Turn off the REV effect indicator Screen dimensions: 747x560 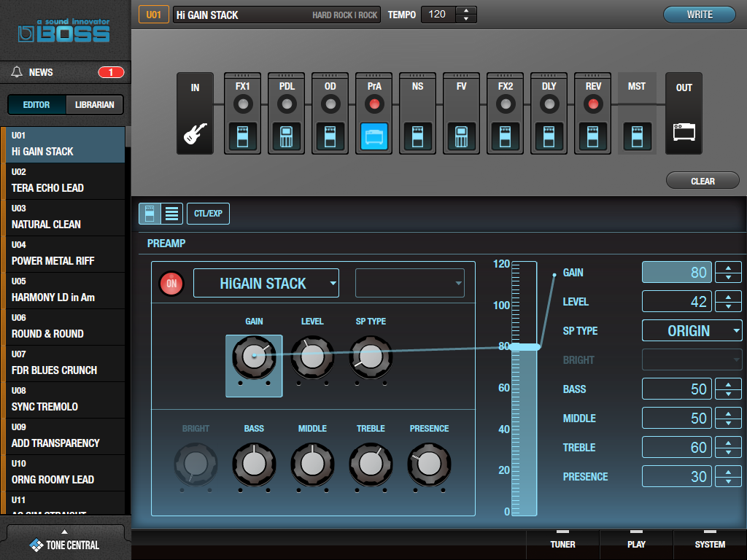[x=592, y=104]
